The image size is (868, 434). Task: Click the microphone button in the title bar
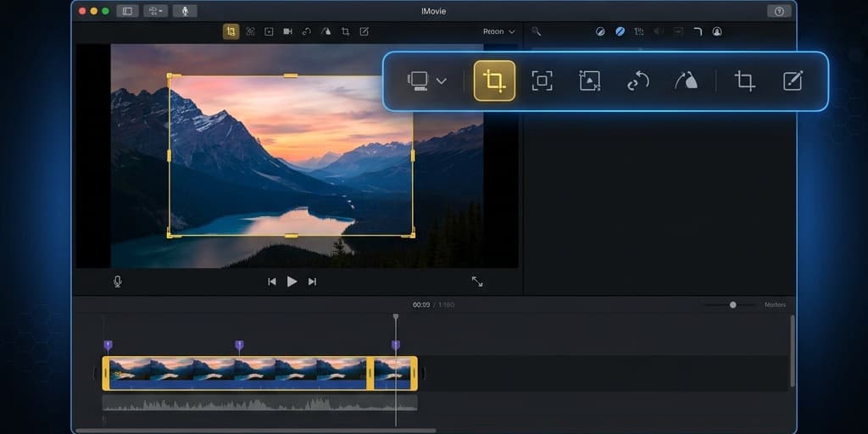coord(185,11)
